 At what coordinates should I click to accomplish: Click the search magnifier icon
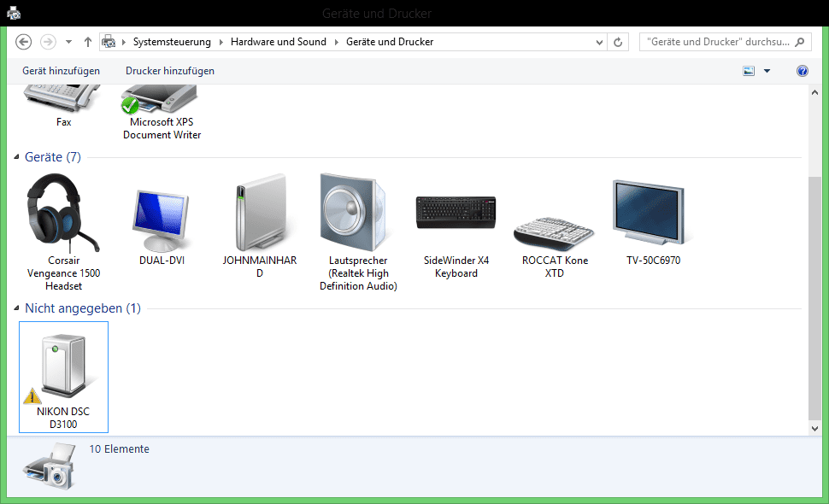pyautogui.click(x=800, y=42)
